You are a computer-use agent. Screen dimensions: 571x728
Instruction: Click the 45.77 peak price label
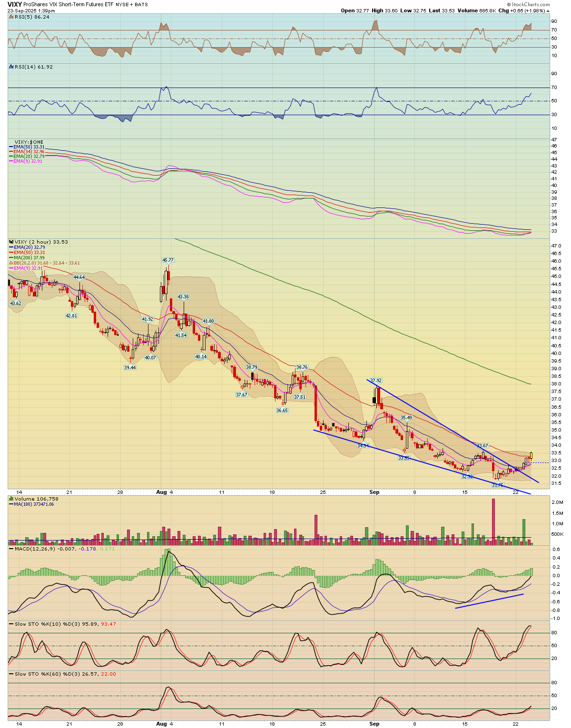168,260
